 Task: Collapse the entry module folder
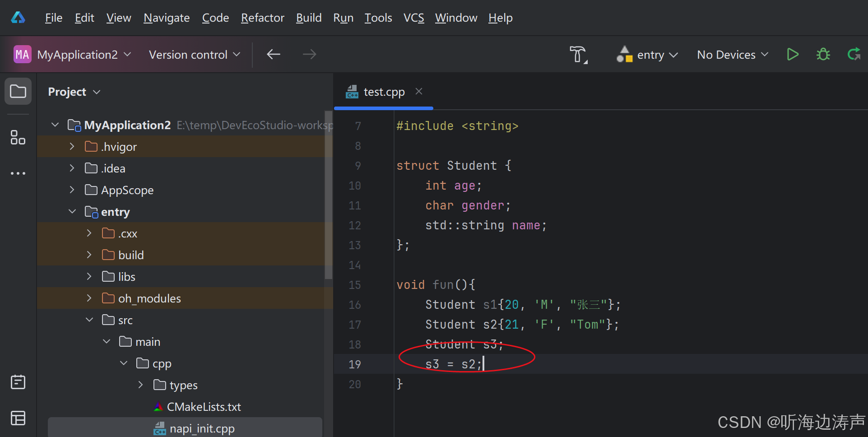coord(72,211)
